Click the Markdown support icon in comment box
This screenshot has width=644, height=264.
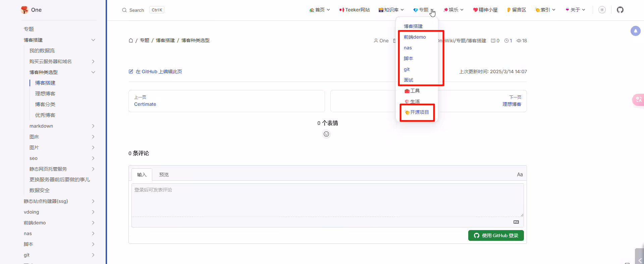pos(516,222)
